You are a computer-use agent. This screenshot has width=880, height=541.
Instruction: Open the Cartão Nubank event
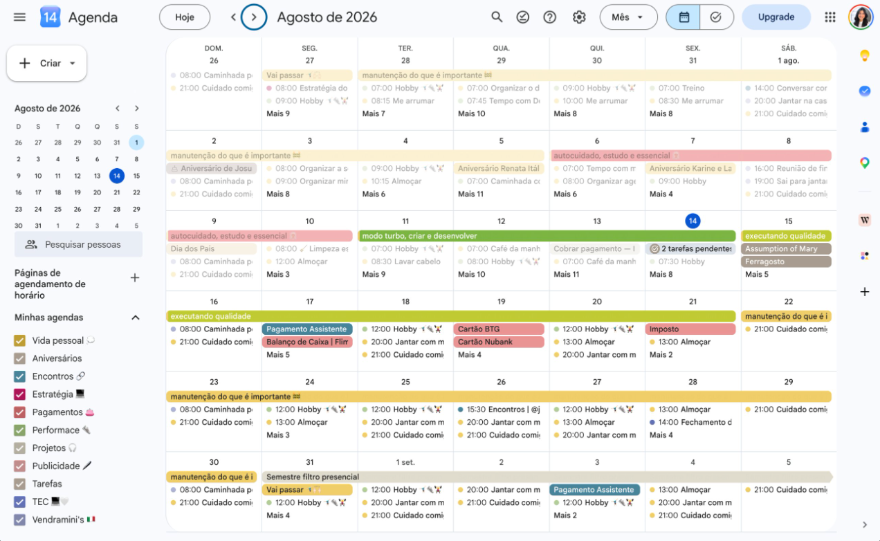[499, 342]
